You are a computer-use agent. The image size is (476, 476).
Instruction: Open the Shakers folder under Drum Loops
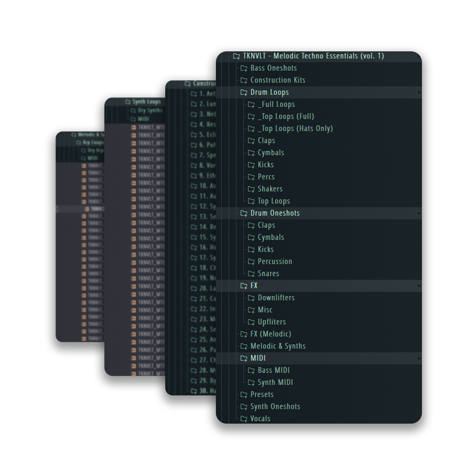[x=270, y=189]
